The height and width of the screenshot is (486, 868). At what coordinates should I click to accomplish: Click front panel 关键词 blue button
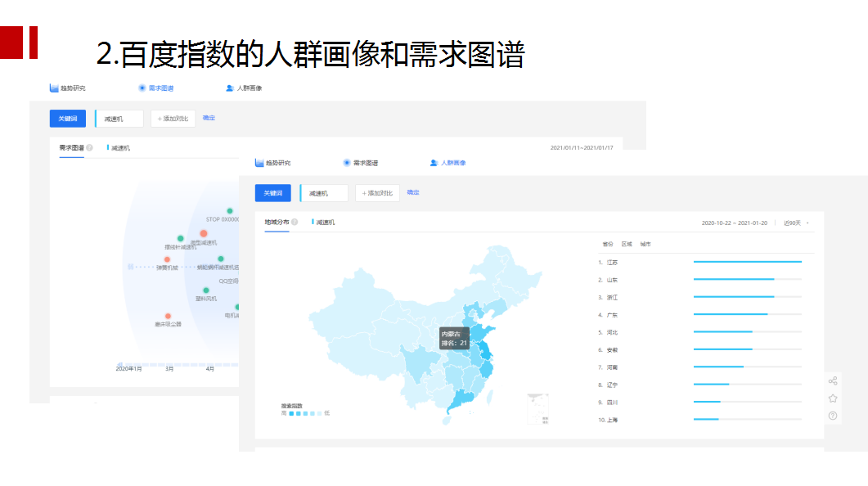[273, 193]
